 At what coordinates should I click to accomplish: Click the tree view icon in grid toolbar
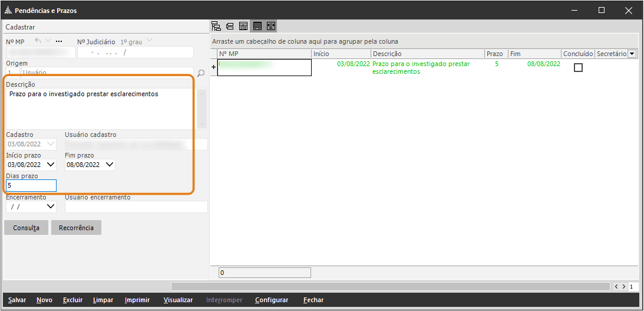click(216, 26)
